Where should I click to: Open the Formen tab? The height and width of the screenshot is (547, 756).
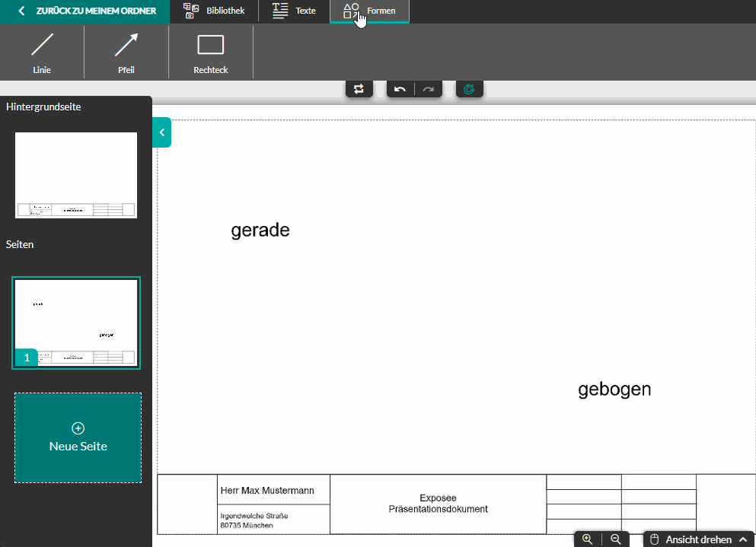click(369, 11)
